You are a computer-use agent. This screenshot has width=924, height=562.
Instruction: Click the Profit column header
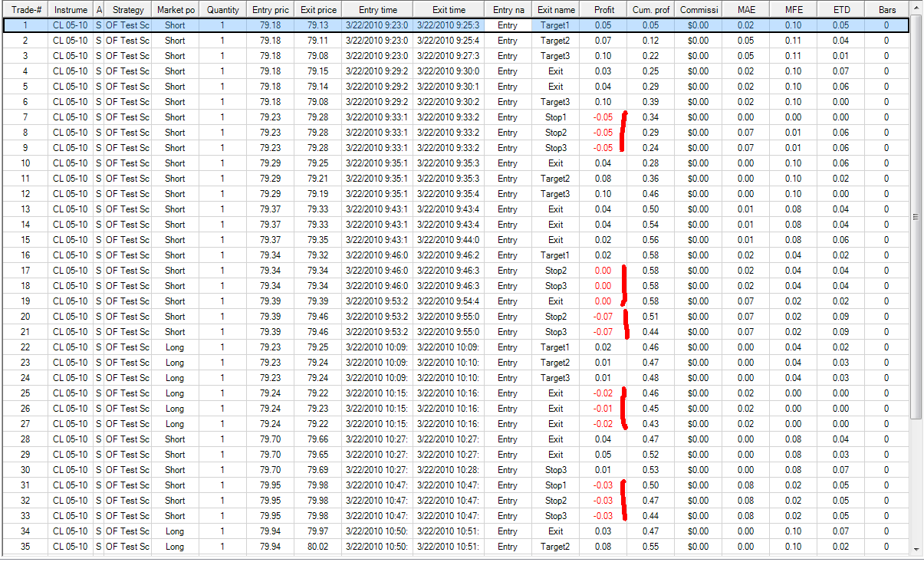point(603,10)
